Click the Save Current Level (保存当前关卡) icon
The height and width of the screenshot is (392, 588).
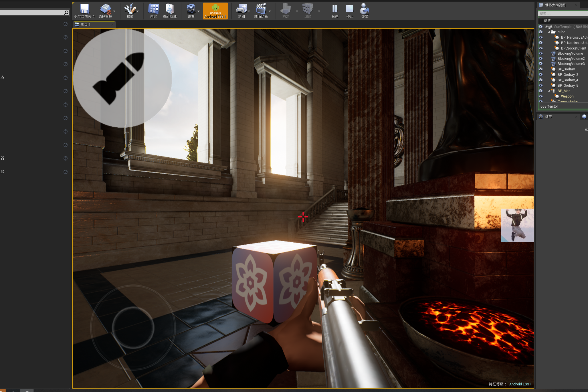tap(84, 9)
